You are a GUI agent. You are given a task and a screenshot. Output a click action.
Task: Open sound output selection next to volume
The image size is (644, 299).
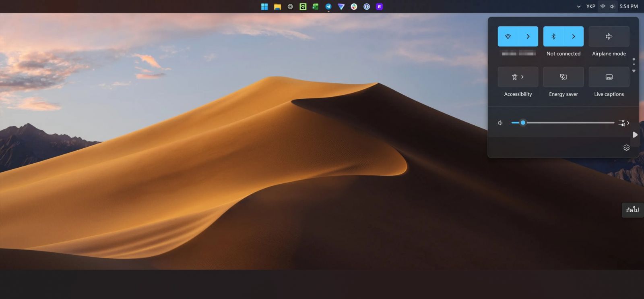click(x=624, y=123)
